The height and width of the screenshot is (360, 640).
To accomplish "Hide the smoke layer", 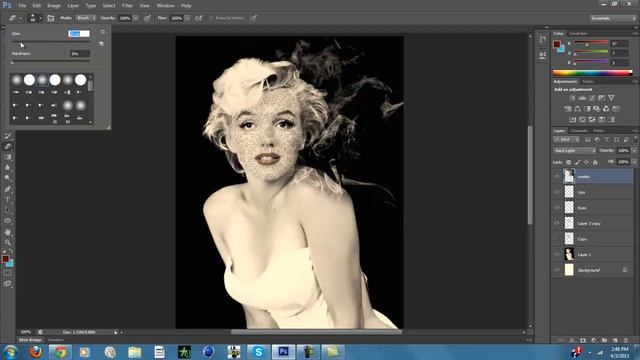I will click(x=557, y=177).
